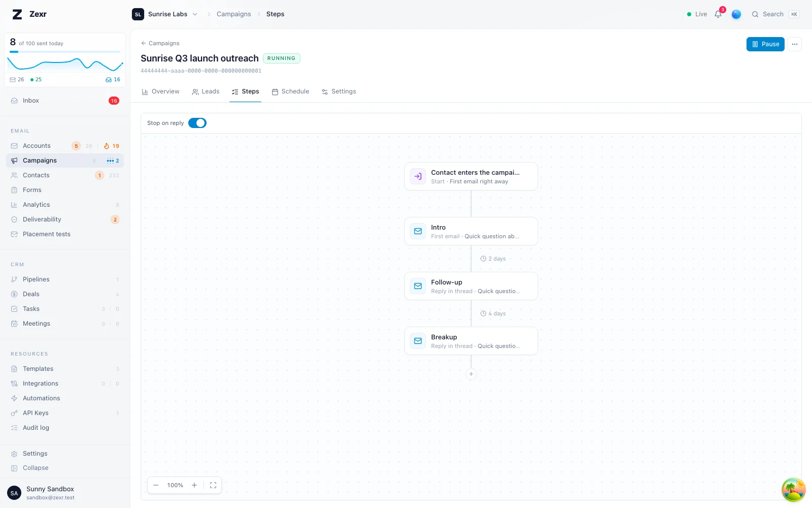Screen dimensions: 812x508
Task: Click the 4 days delay label
Action: 493,313
